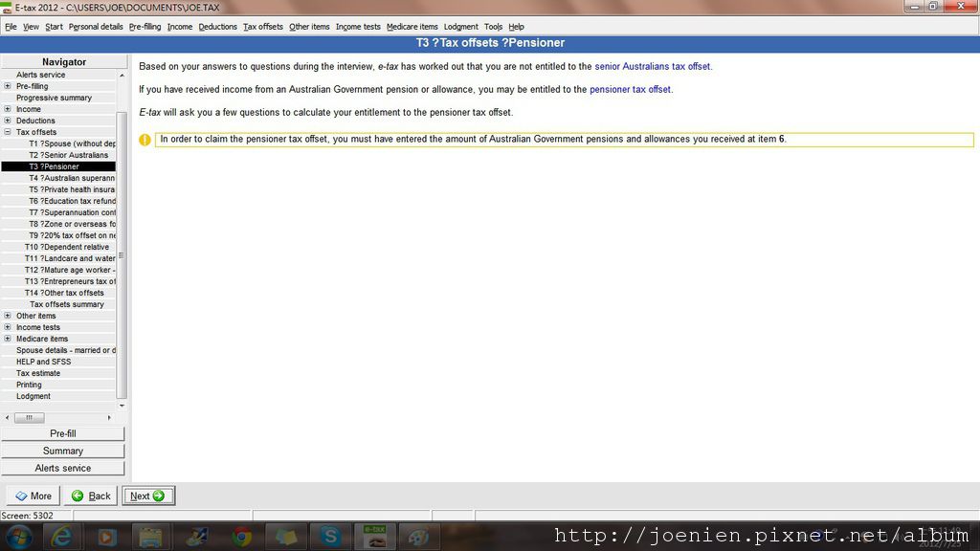Select Tax estimate in the Navigator
980x551 pixels.
pos(38,373)
